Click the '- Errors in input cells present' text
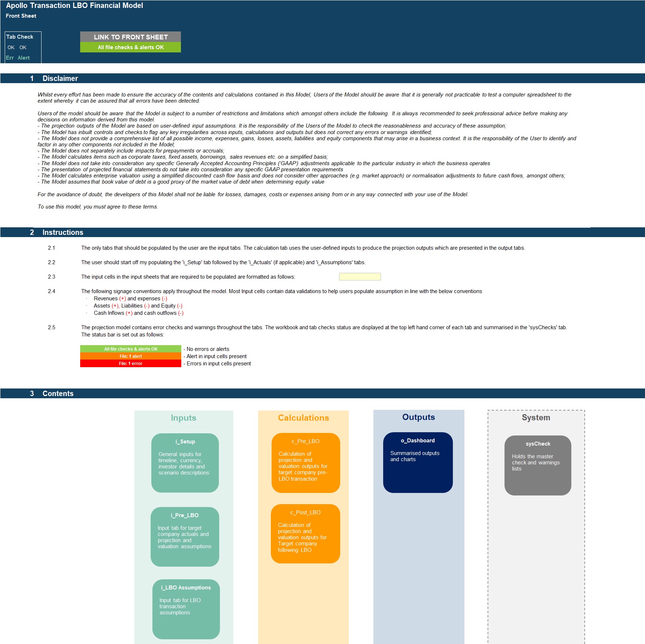The width and height of the screenshot is (645, 644). [x=217, y=364]
